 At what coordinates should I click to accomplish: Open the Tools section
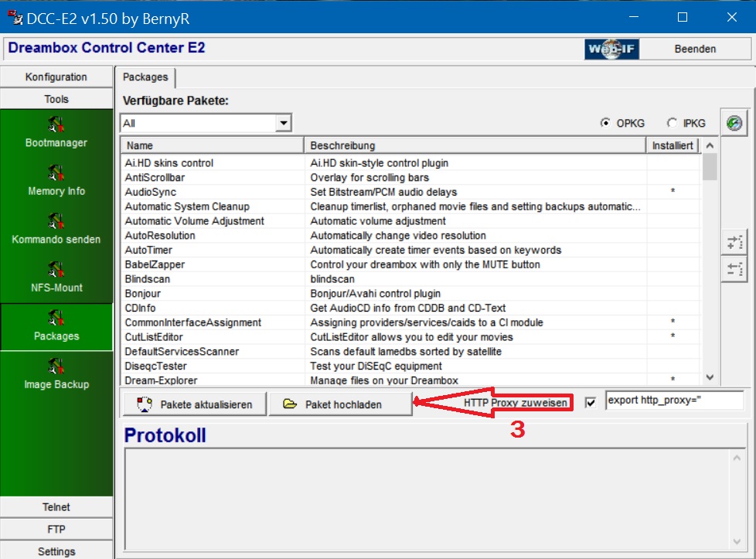56,99
